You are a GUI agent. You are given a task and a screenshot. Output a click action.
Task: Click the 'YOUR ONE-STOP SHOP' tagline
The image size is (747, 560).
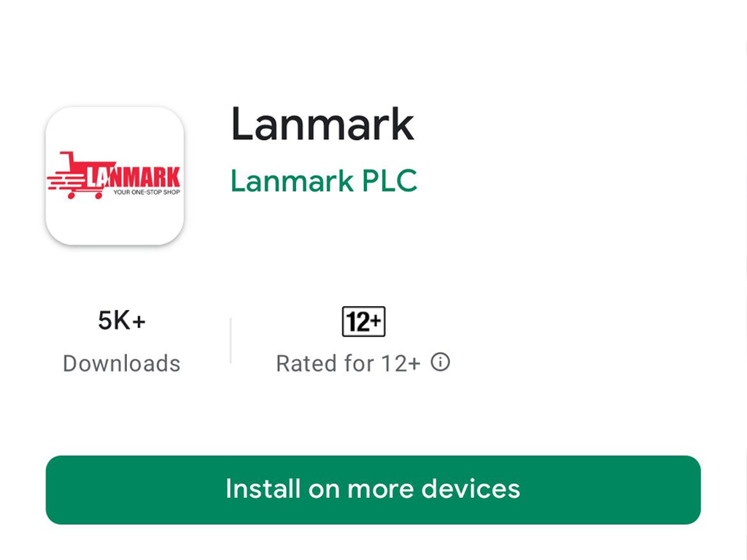point(147,192)
